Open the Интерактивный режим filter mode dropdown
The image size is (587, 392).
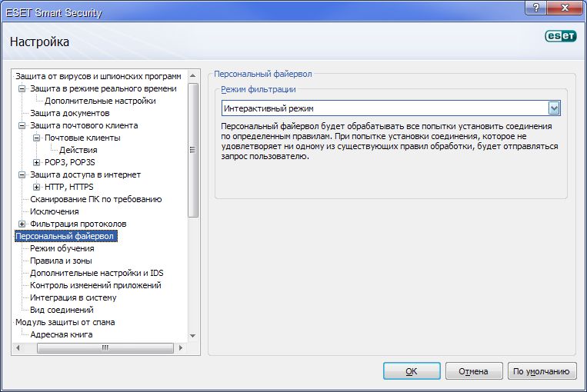pyautogui.click(x=553, y=108)
